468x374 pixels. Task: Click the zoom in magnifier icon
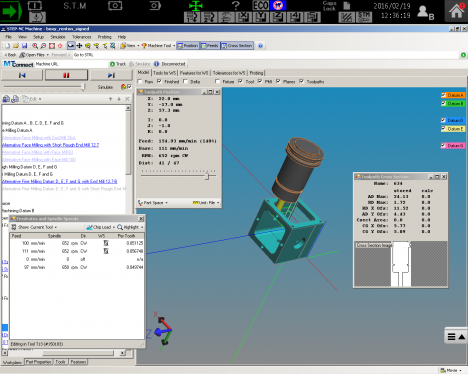(x=35, y=46)
